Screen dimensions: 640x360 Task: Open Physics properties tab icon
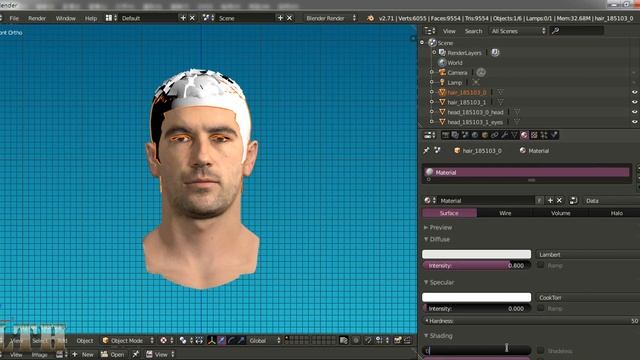(x=554, y=135)
